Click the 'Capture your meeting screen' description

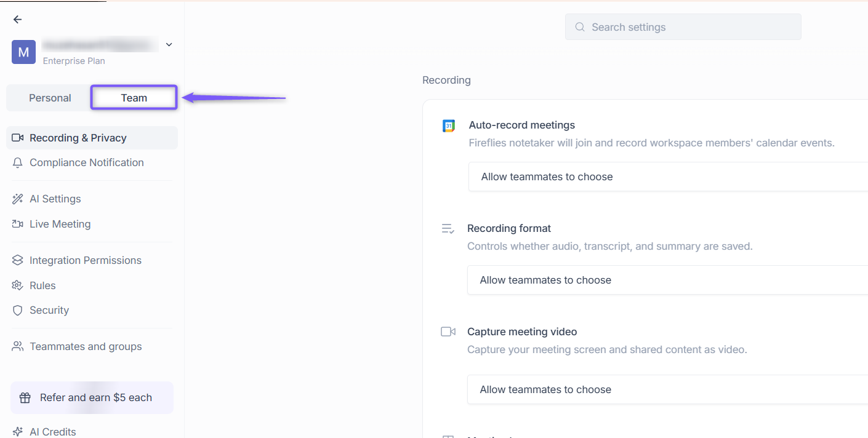coord(607,350)
